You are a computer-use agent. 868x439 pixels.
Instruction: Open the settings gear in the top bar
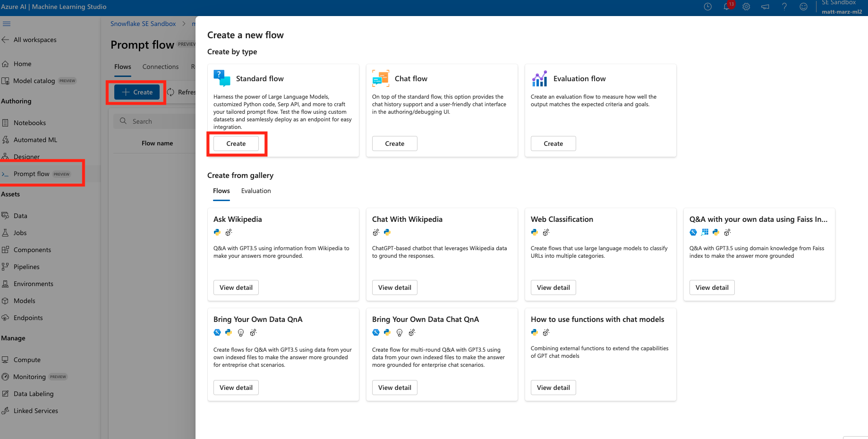coord(746,7)
